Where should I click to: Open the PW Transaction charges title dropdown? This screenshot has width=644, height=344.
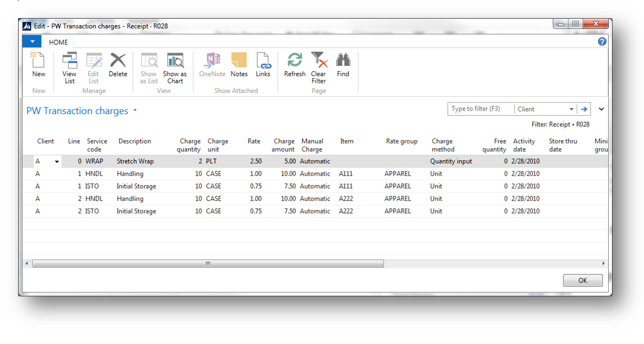click(135, 111)
